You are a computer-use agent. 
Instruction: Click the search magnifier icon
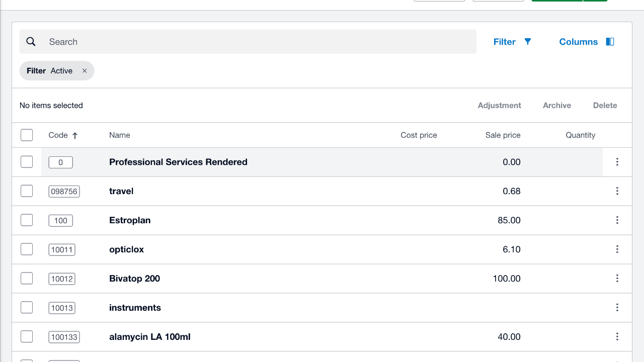(x=31, y=42)
